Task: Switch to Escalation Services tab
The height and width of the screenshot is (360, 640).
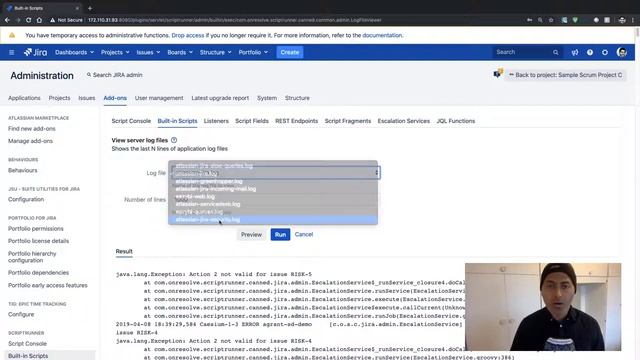Action: point(404,121)
